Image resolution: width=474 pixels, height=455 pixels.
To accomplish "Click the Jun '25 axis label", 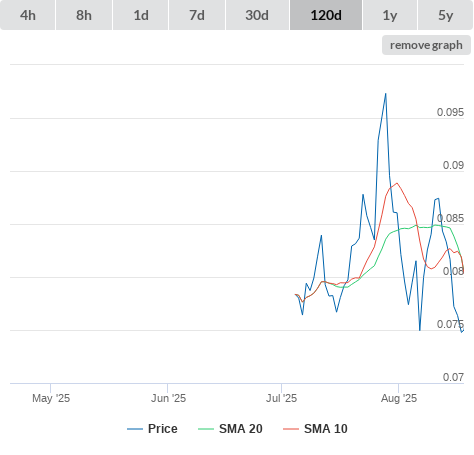I will tap(168, 398).
